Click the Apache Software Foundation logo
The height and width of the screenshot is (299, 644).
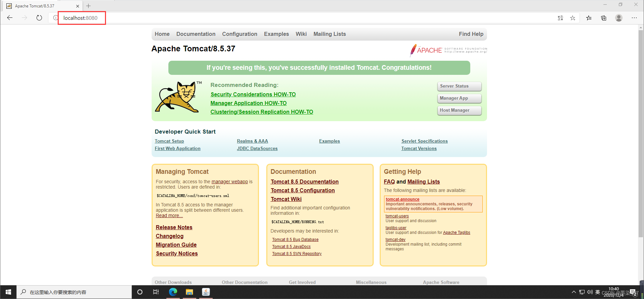click(448, 50)
